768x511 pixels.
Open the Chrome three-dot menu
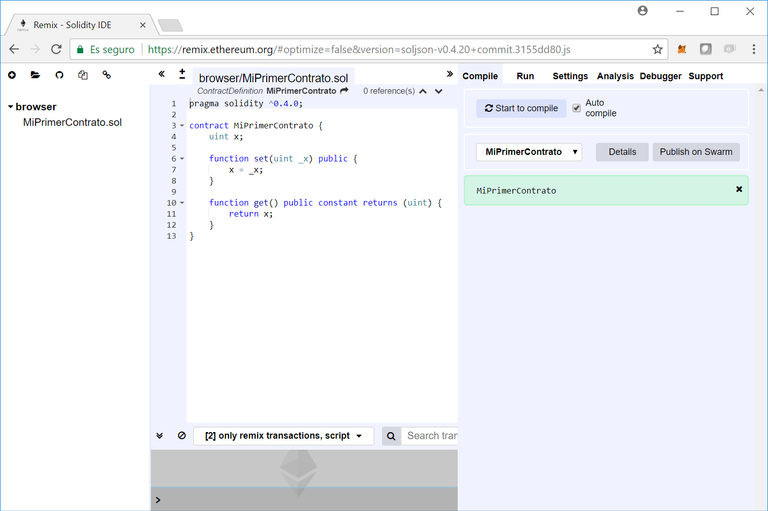pos(754,49)
